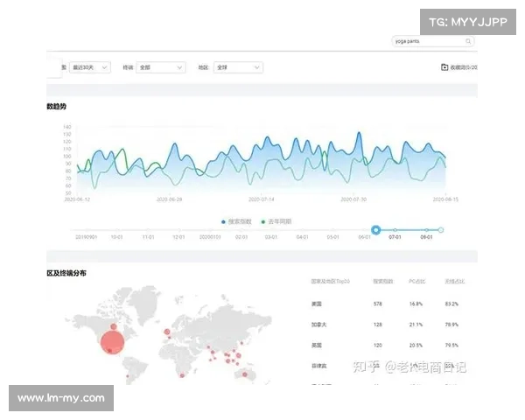Click PC share value 16.8%
The width and height of the screenshot is (525, 420).
click(x=416, y=304)
